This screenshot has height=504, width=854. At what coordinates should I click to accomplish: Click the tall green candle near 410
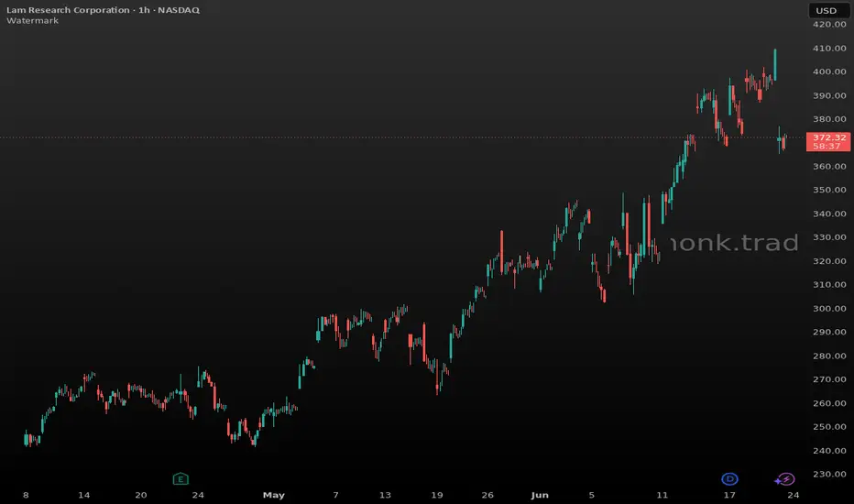pyautogui.click(x=775, y=65)
